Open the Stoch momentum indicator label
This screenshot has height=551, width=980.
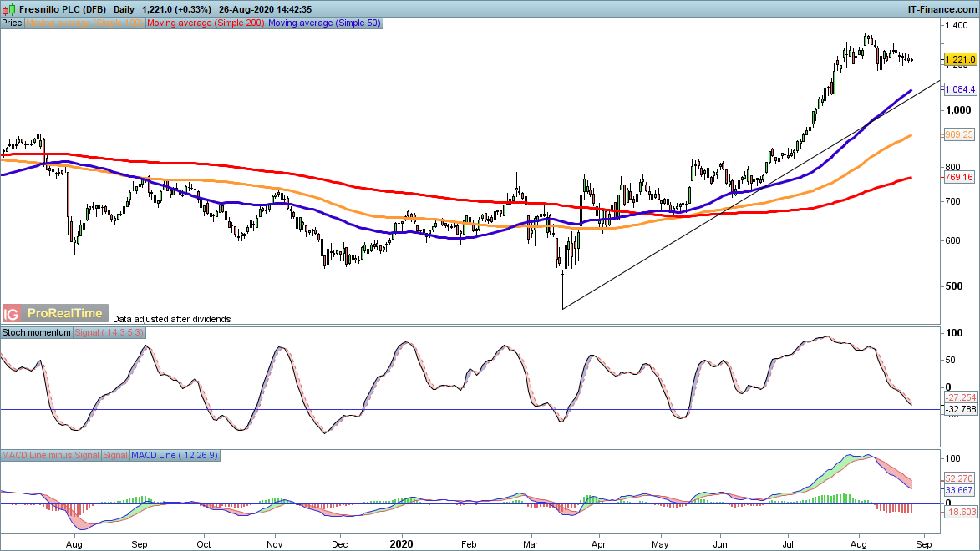coord(36,332)
